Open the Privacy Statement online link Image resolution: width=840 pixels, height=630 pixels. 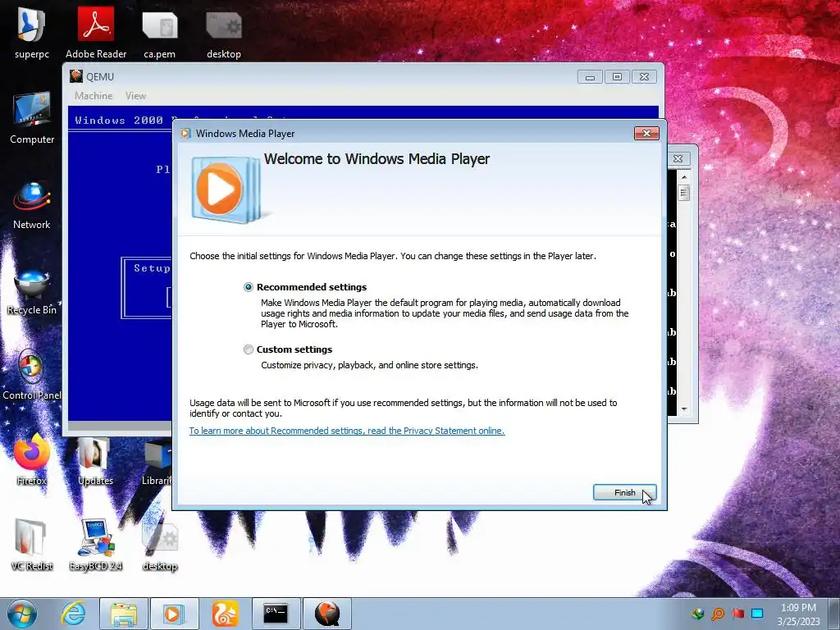pos(347,431)
